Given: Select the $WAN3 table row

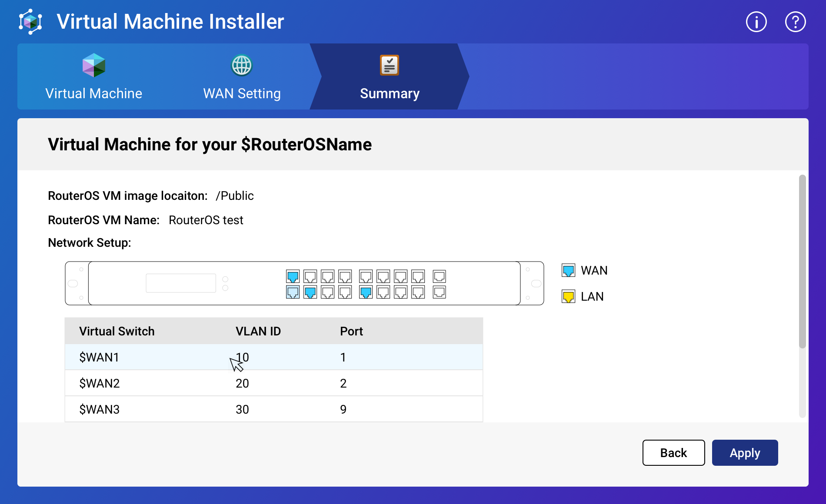Looking at the screenshot, I should tap(274, 409).
